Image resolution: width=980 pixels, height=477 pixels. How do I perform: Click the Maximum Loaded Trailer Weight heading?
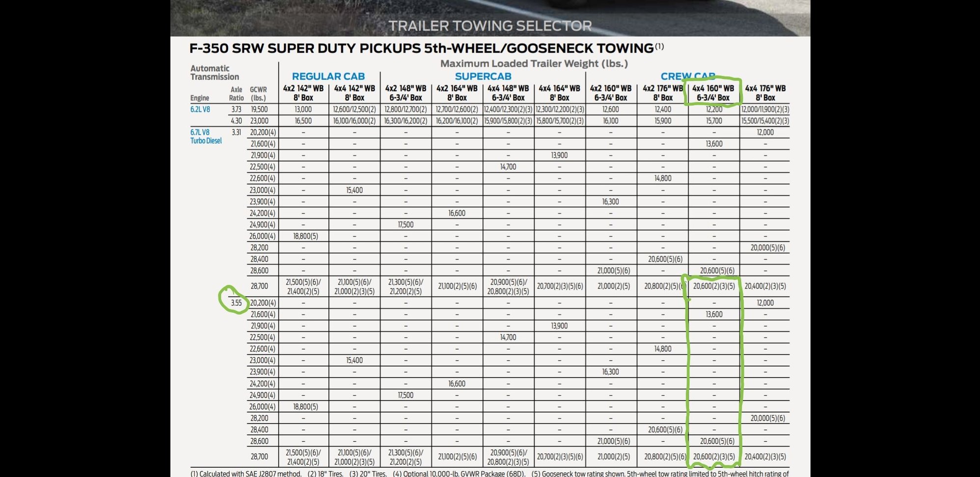click(534, 63)
